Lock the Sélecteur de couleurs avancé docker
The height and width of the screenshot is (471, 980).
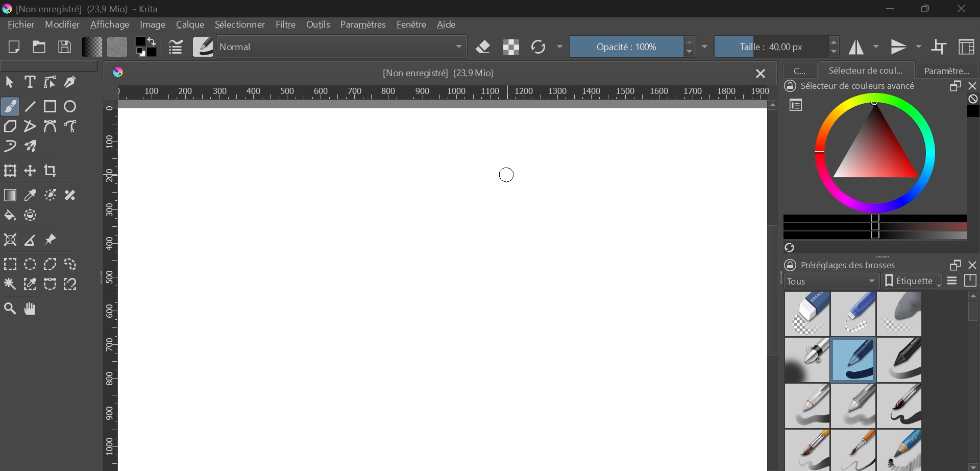pos(790,86)
